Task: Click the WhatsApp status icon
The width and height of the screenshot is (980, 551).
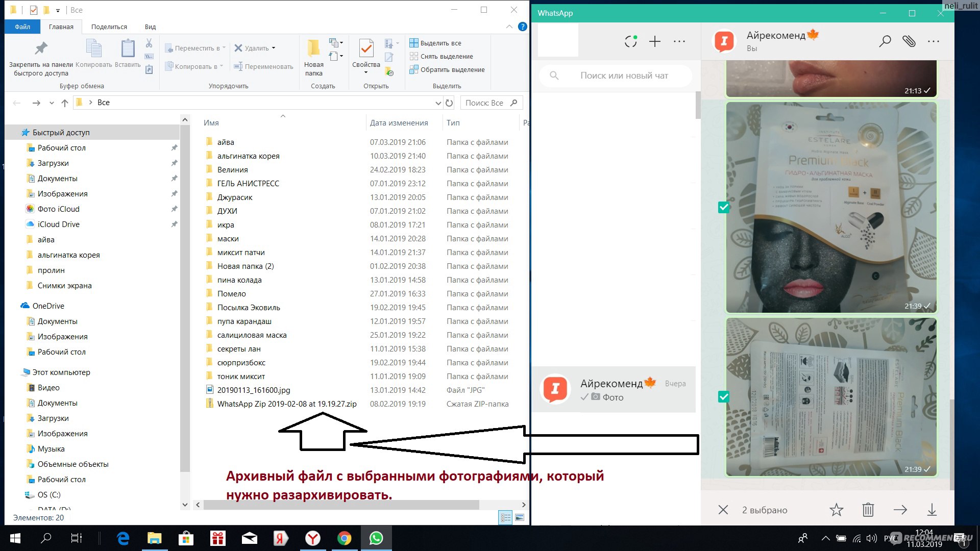Action: [631, 41]
